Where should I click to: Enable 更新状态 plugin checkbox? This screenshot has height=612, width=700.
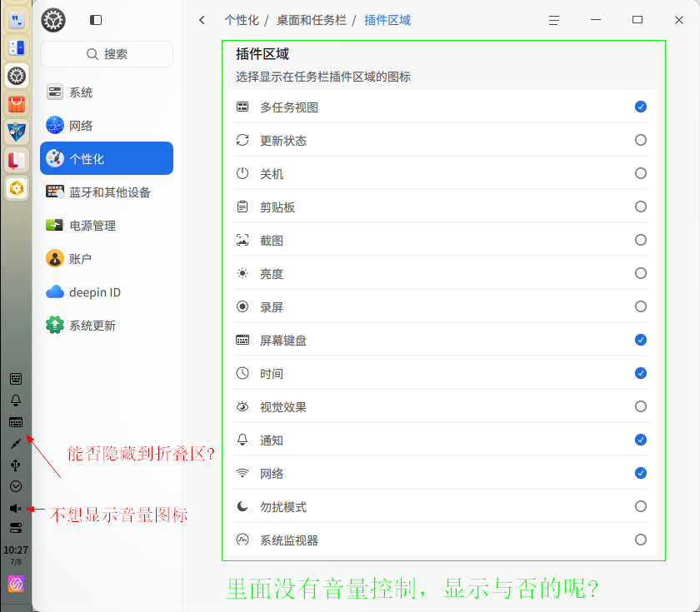641,140
